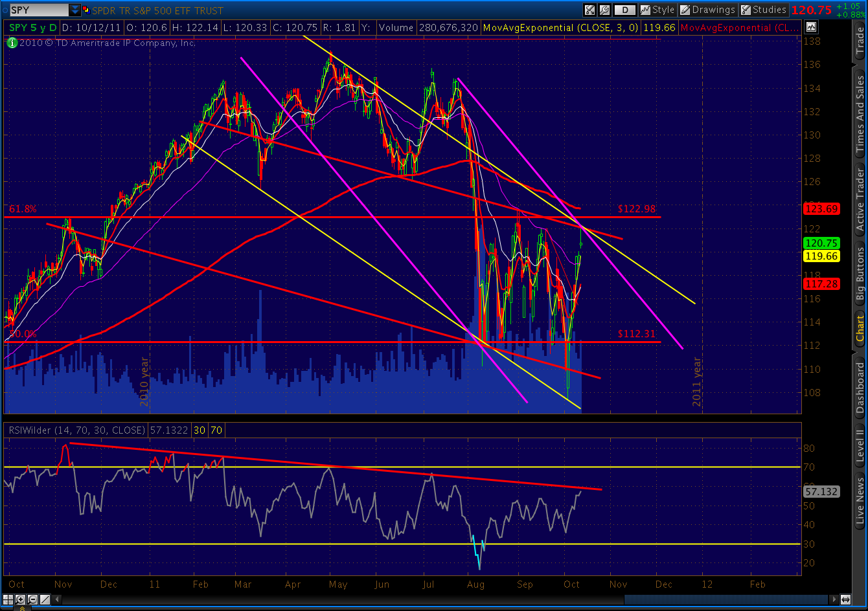Switch to the Trade side tab

tap(860, 41)
